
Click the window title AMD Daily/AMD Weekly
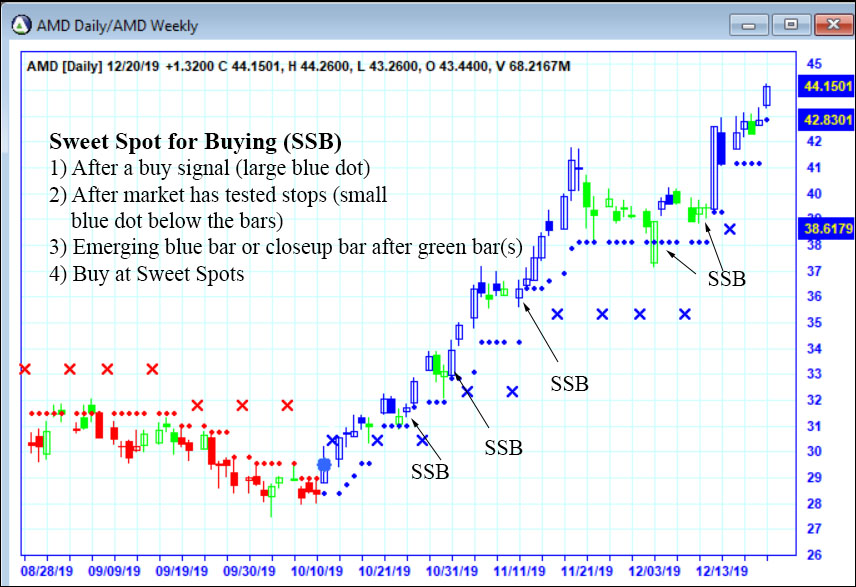tap(117, 26)
